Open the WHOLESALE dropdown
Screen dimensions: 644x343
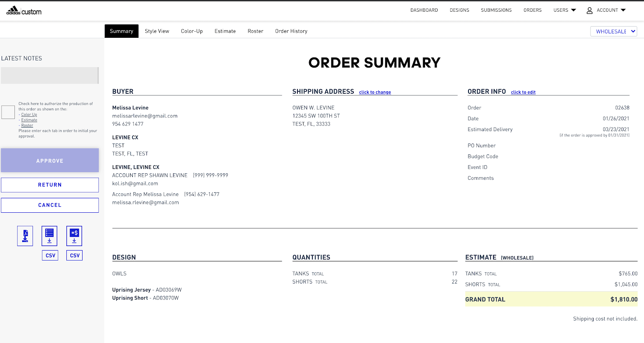(613, 31)
